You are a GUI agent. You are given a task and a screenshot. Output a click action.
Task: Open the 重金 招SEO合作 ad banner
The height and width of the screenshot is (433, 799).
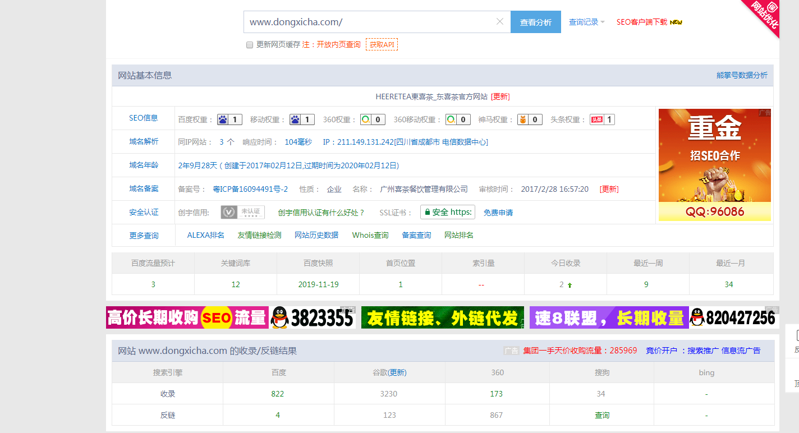click(x=714, y=164)
